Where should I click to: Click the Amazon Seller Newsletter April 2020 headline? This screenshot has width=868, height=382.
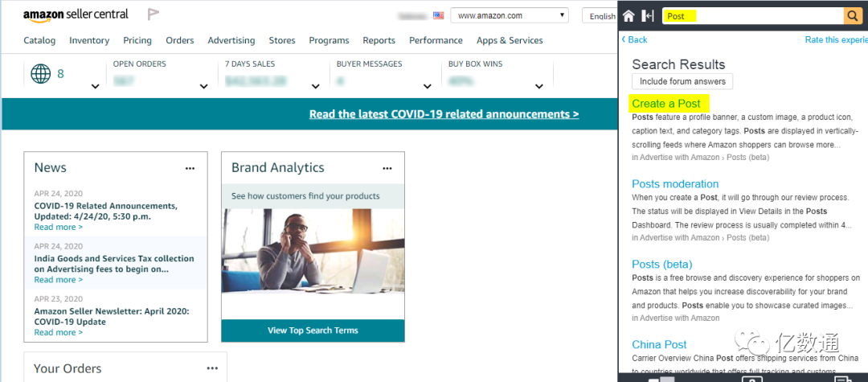click(112, 316)
